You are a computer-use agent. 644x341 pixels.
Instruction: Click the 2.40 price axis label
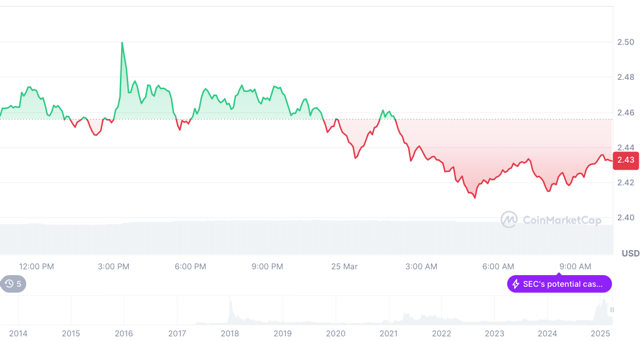[x=626, y=217]
